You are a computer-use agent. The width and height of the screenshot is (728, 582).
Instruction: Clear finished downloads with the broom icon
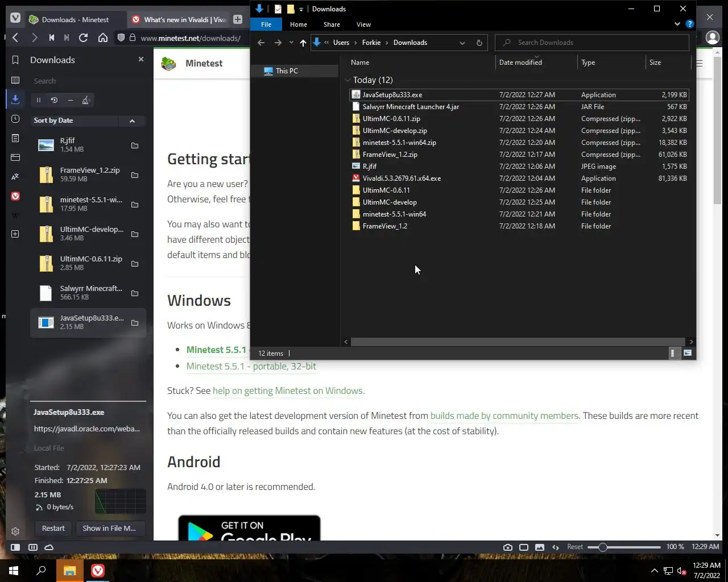86,100
